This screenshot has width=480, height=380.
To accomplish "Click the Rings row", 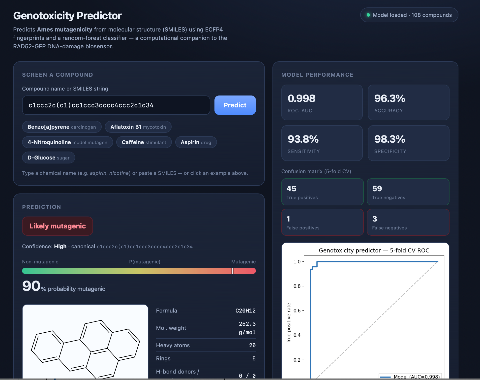I will pyautogui.click(x=206, y=358).
